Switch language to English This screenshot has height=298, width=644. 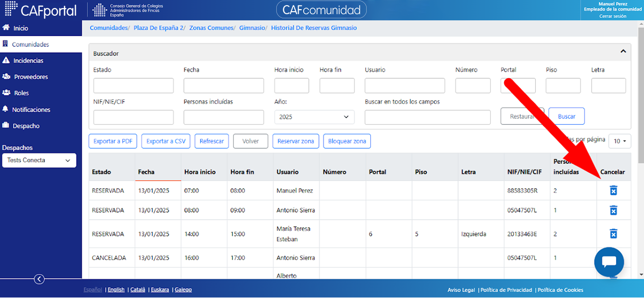click(116, 290)
